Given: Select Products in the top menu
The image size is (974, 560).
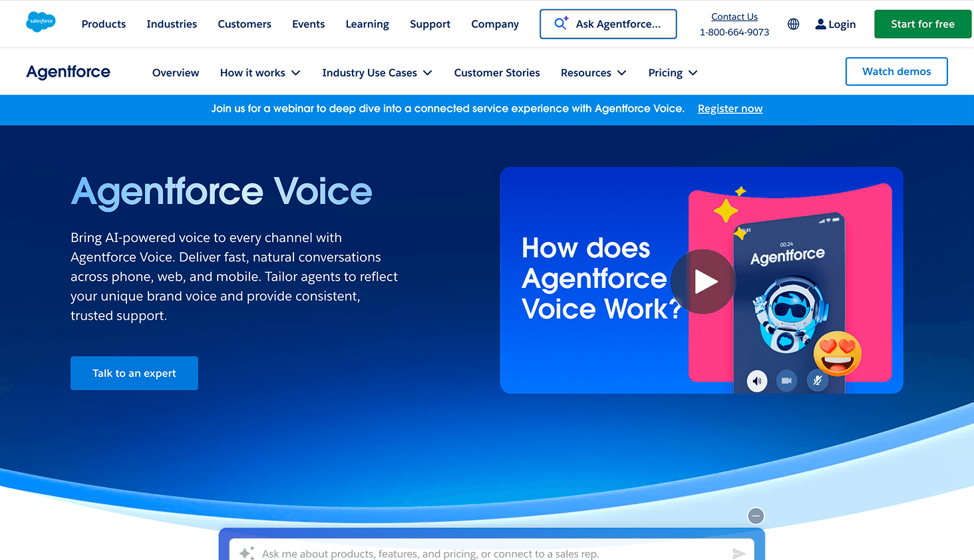Looking at the screenshot, I should (x=103, y=23).
